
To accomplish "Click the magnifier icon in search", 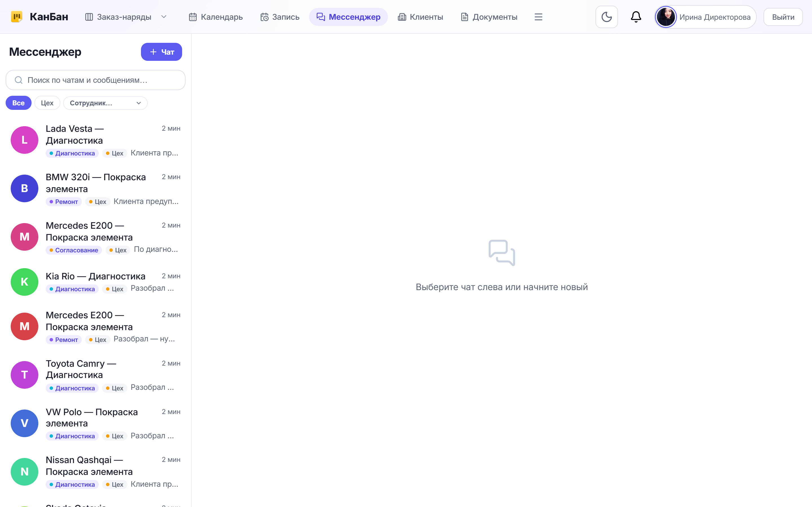I will (18, 80).
